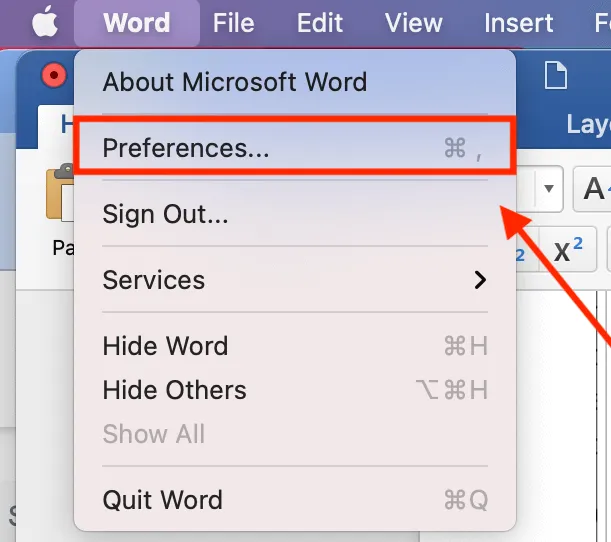
Task: Select Hide Word
Action: (x=295, y=346)
